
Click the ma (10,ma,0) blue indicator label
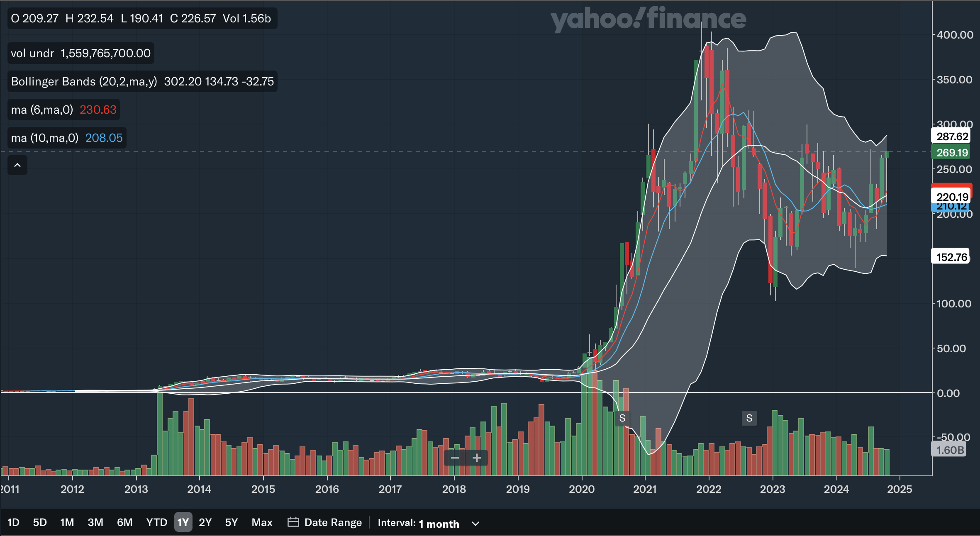pos(45,138)
